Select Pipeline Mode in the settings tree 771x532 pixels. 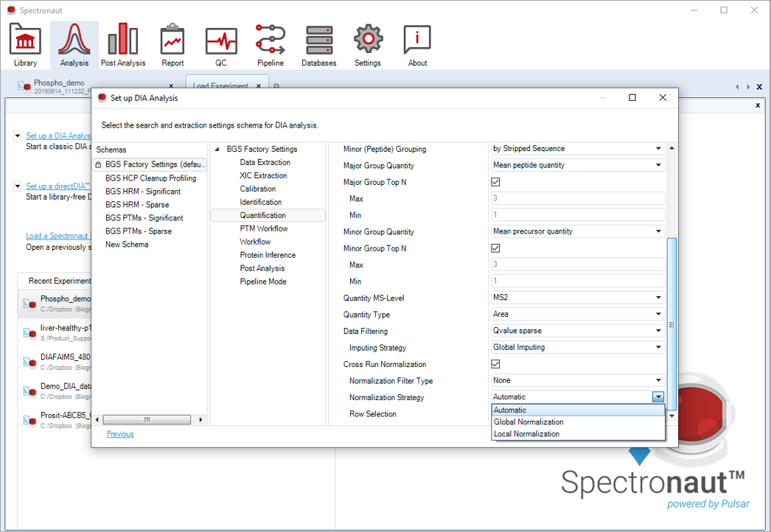[263, 281]
